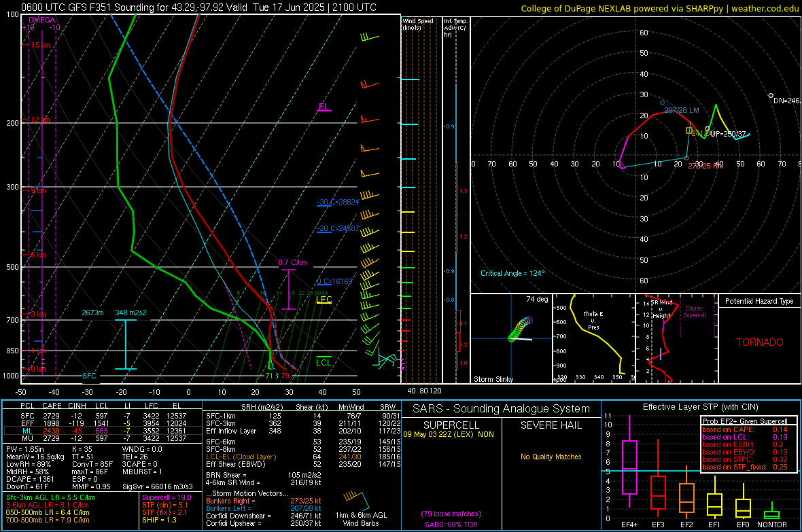Click the PW = 1.65in value

tap(24, 449)
